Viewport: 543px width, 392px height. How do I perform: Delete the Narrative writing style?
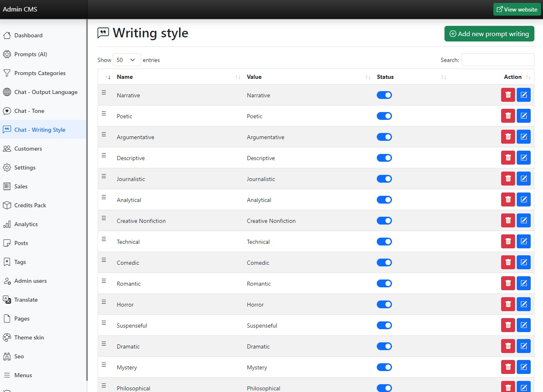coord(508,95)
